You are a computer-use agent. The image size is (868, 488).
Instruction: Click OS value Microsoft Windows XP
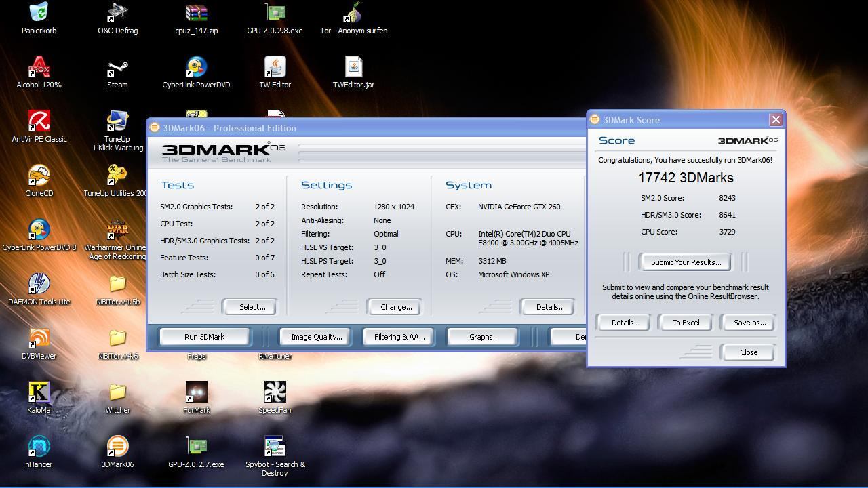513,274
